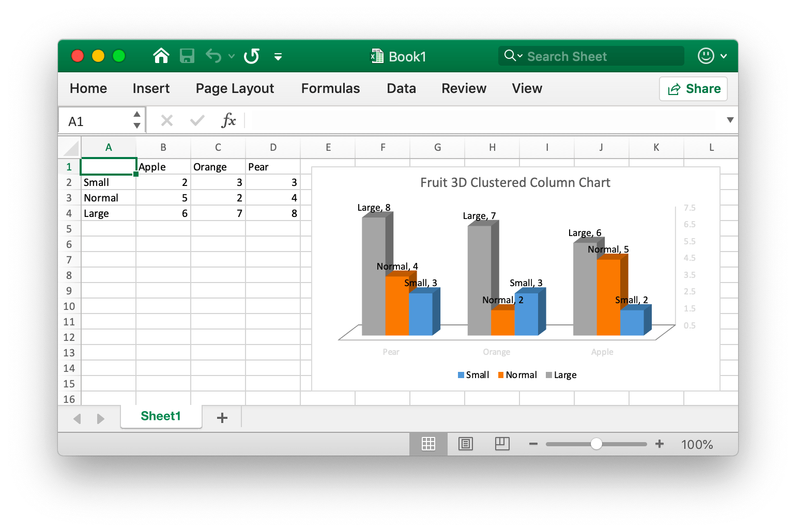Select the Page Layout view icon
The image size is (796, 532).
(x=465, y=444)
